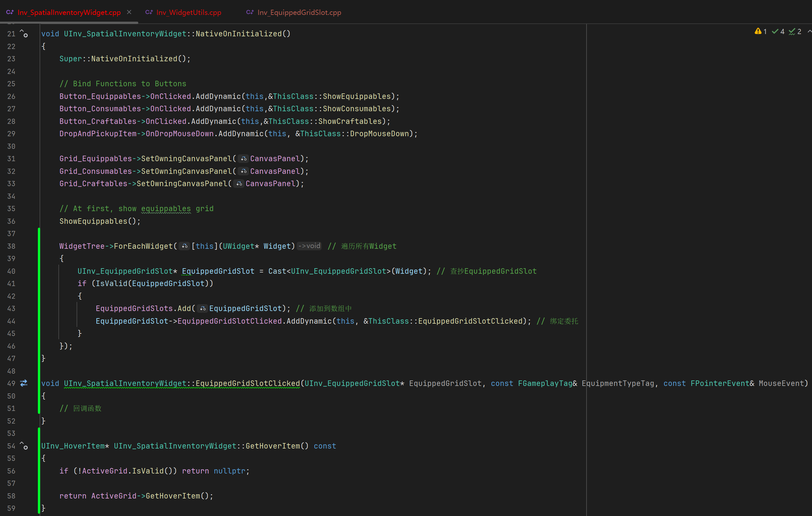Click the lambda hint icon before [this] on line 38
The height and width of the screenshot is (516, 812).
pos(185,246)
